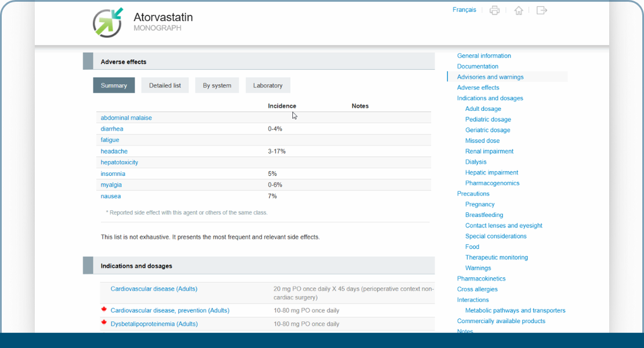This screenshot has height=348, width=644.
Task: Jump to Commercially available products
Action: pyautogui.click(x=501, y=321)
